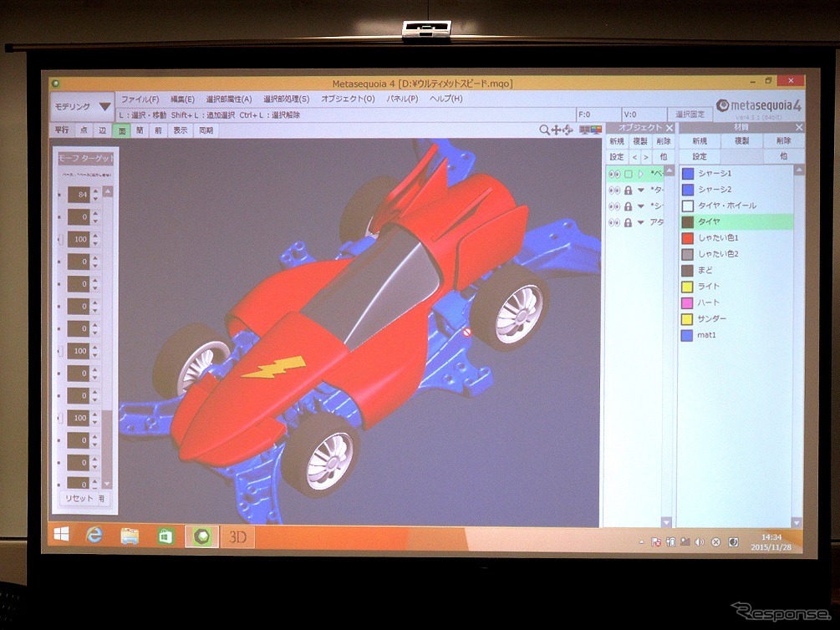Select the mat1 material row
Screen dimensions: 840x630
click(x=736, y=335)
